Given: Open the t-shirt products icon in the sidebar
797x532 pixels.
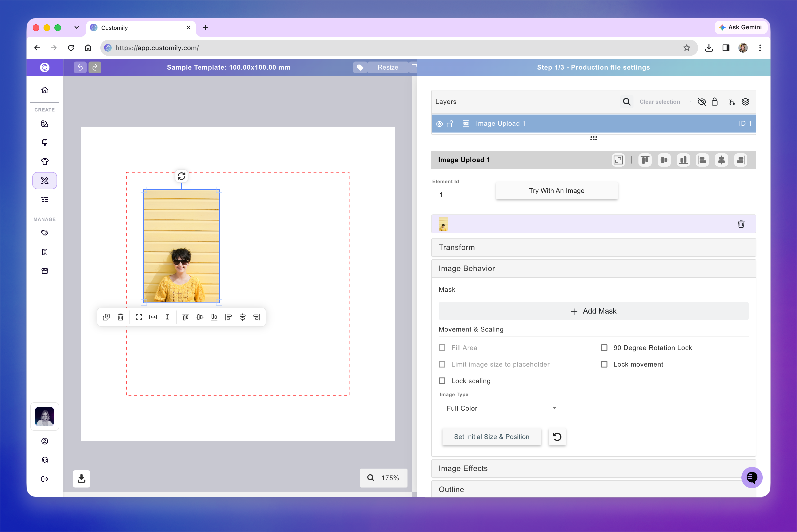Looking at the screenshot, I should (x=44, y=161).
